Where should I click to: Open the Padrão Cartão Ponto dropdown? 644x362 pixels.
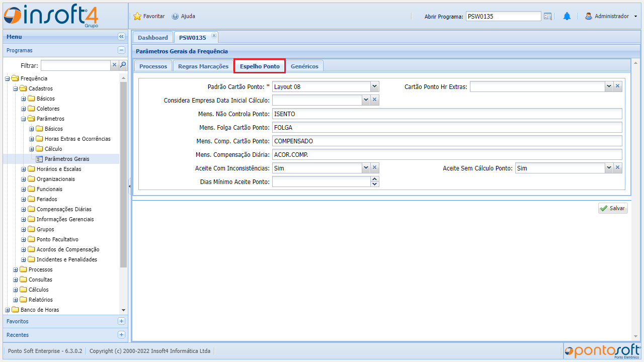click(374, 86)
